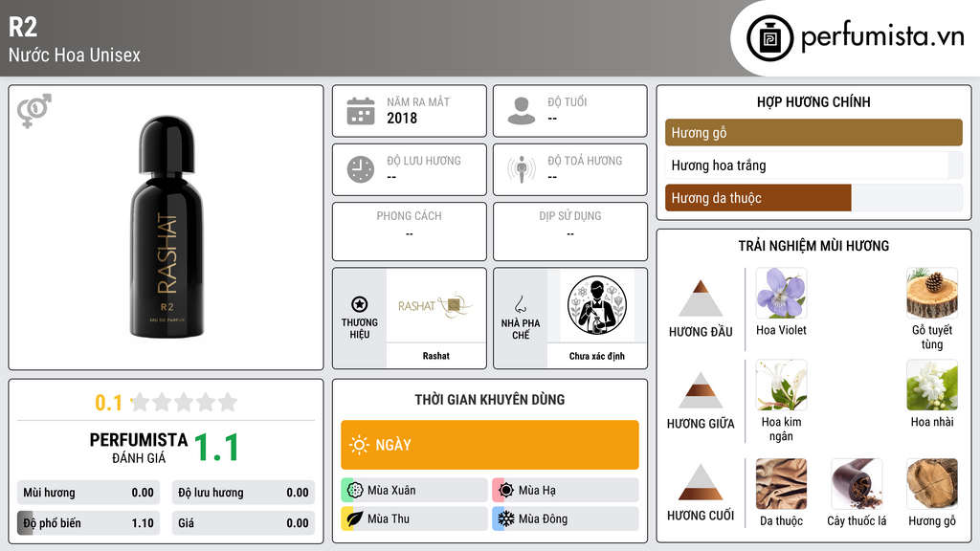Image resolution: width=980 pixels, height=551 pixels.
Task: Click the release year value 2018
Action: point(402,118)
